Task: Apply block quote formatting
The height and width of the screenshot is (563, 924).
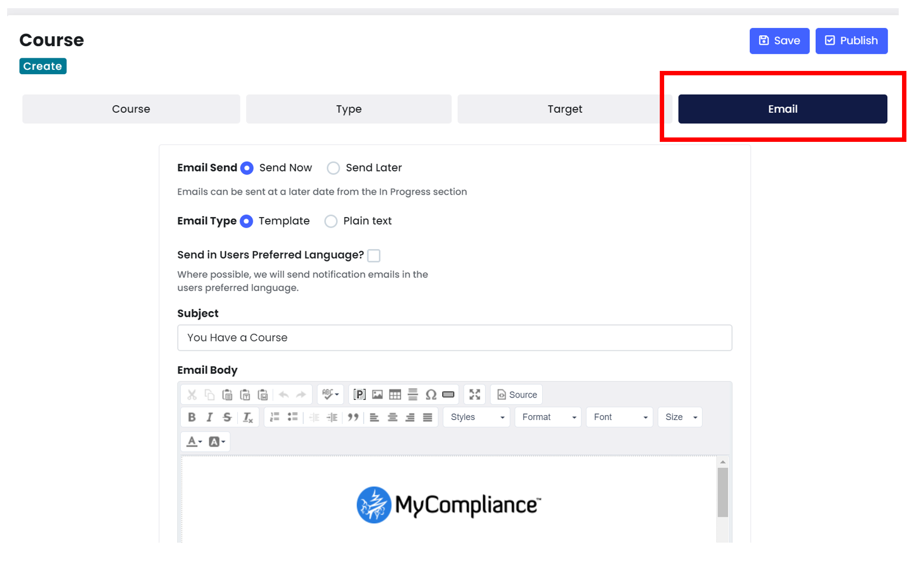Action: (x=353, y=417)
